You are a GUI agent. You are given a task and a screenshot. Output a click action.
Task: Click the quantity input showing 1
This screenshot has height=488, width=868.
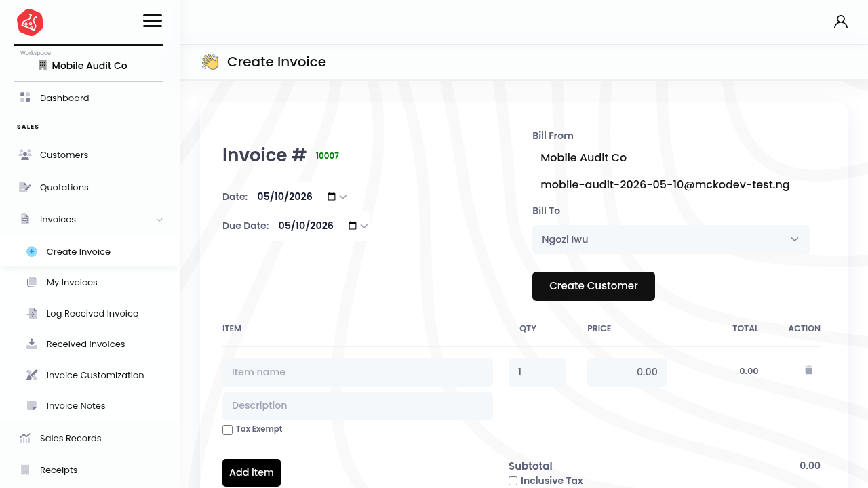[x=537, y=372]
